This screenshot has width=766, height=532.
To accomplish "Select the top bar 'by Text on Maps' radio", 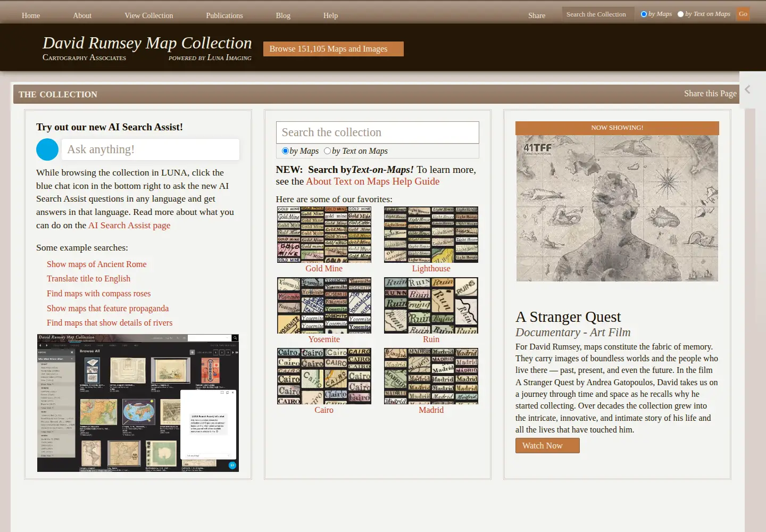I will 680,14.
